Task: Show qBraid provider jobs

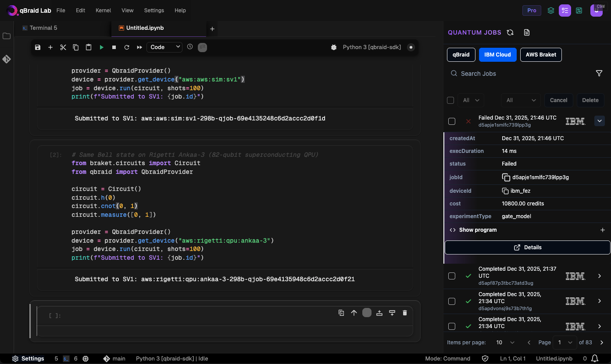Action: pos(461,55)
